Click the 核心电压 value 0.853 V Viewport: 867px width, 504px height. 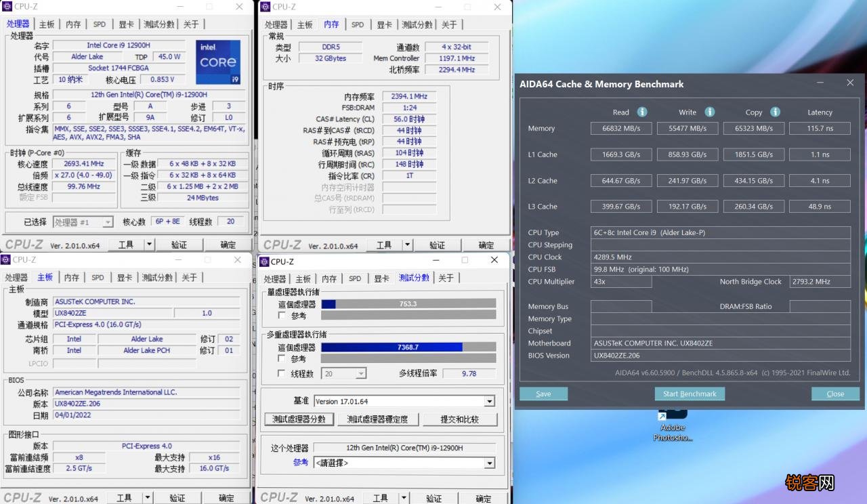pyautogui.click(x=163, y=79)
